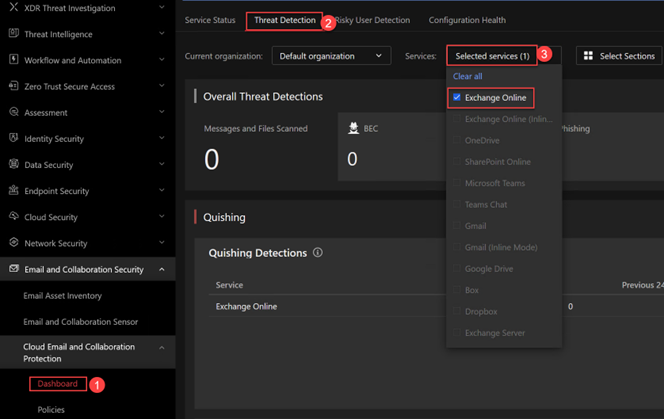The height and width of the screenshot is (419, 664).
Task: Collapse Email and Collaboration Security chevron
Action: pos(162,269)
